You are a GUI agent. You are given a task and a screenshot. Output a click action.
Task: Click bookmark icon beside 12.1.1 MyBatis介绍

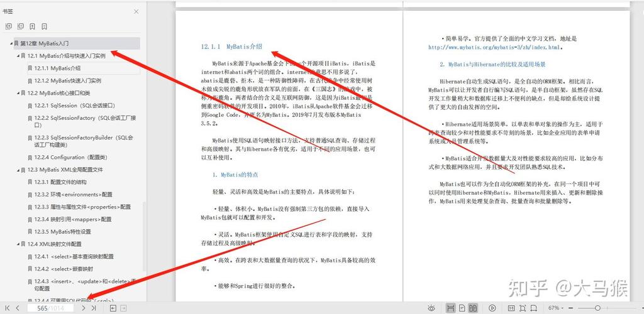coord(30,68)
